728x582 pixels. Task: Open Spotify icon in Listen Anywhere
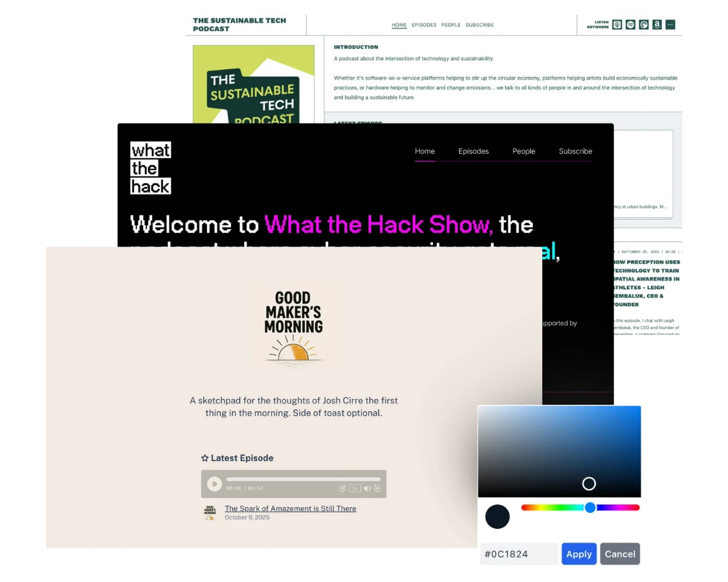(x=630, y=25)
